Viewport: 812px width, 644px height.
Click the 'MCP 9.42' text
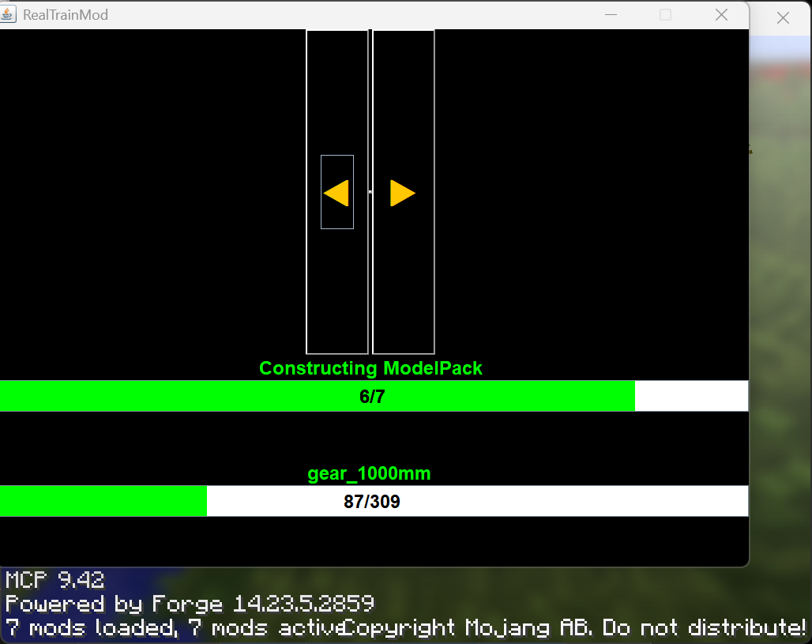[x=55, y=580]
